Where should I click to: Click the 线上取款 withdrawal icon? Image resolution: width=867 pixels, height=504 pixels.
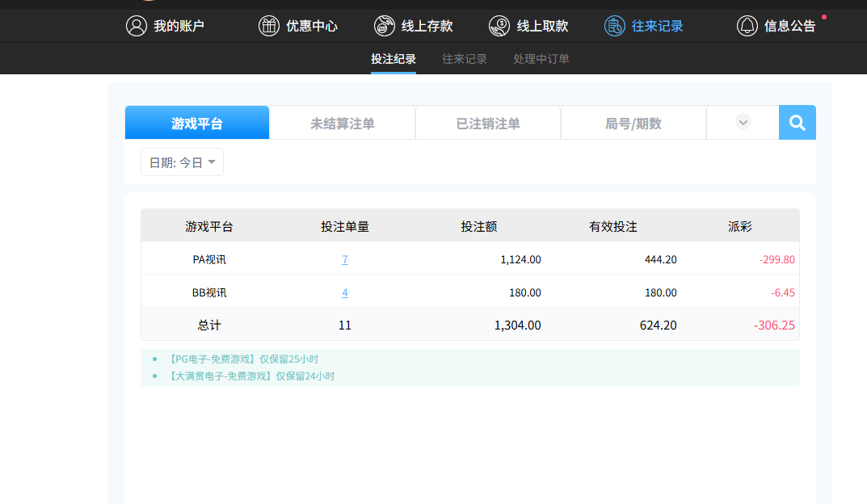click(x=499, y=26)
